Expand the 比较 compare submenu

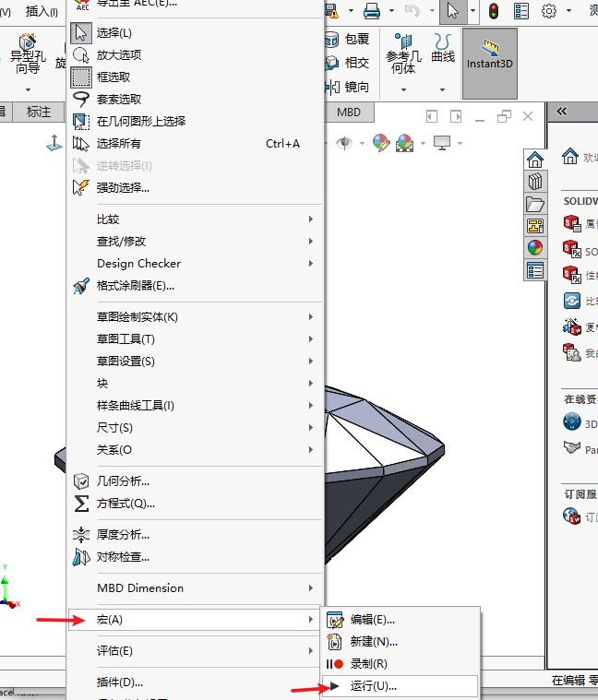coord(196,219)
